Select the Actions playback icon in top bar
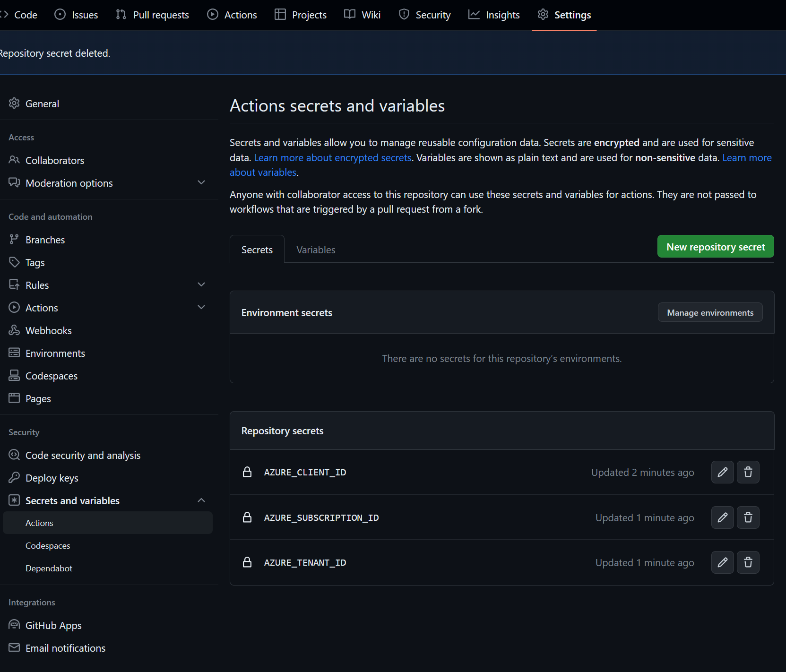Image resolution: width=786 pixels, height=672 pixels. click(212, 15)
